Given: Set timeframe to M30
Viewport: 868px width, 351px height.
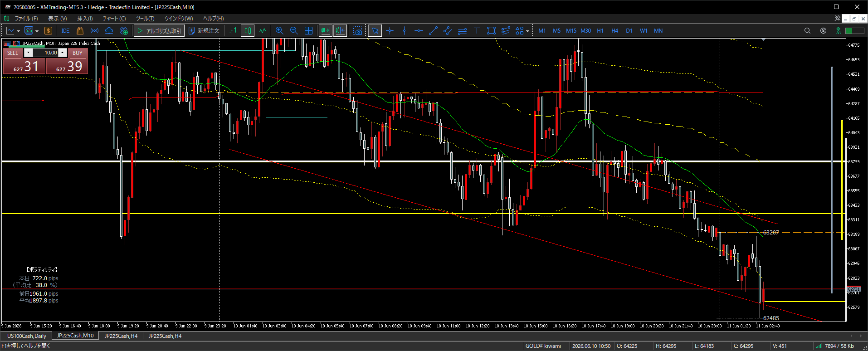Looking at the screenshot, I should pyautogui.click(x=585, y=31).
